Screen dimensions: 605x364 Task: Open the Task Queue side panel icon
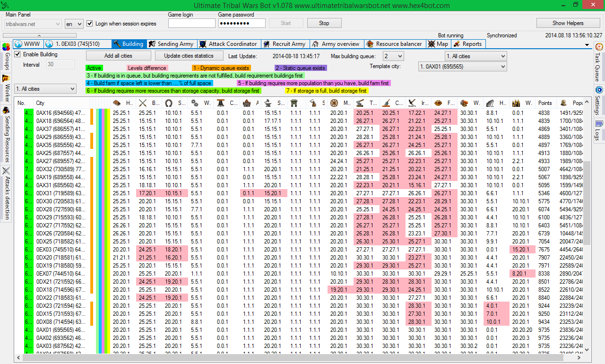tap(599, 47)
